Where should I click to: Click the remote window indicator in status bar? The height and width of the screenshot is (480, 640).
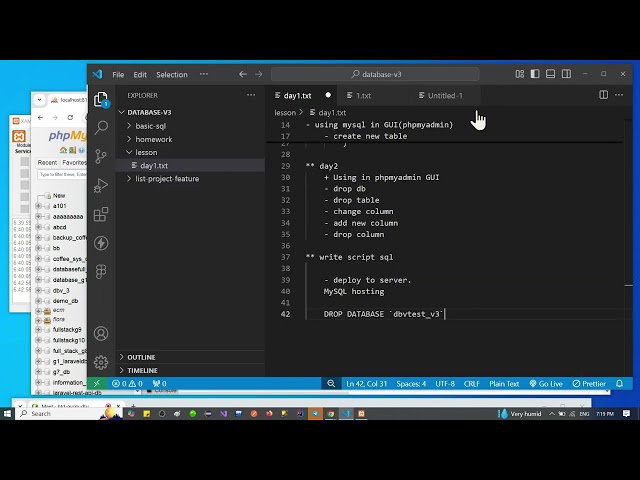tap(97, 384)
